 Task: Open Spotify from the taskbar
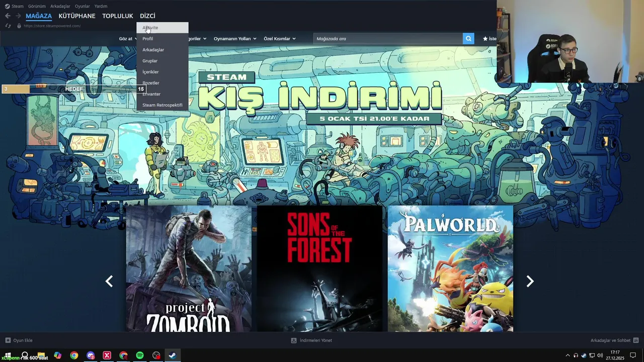click(x=140, y=355)
